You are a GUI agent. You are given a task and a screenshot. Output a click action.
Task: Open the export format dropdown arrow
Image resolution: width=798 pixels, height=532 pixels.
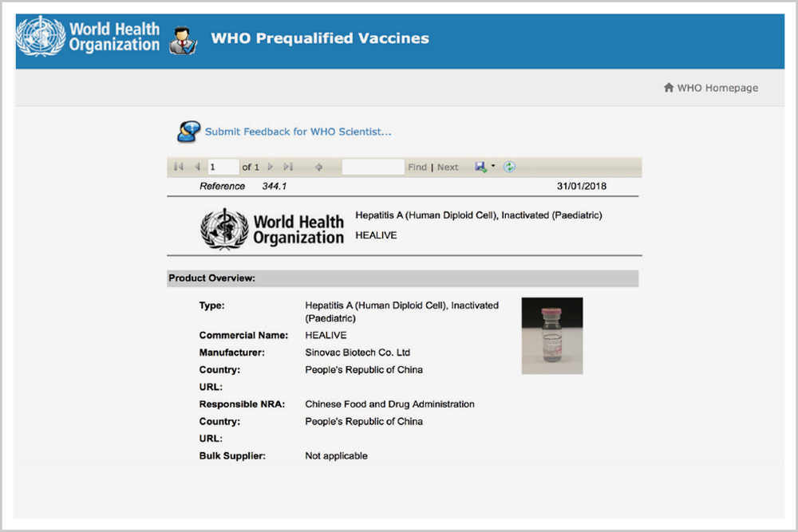click(x=493, y=166)
